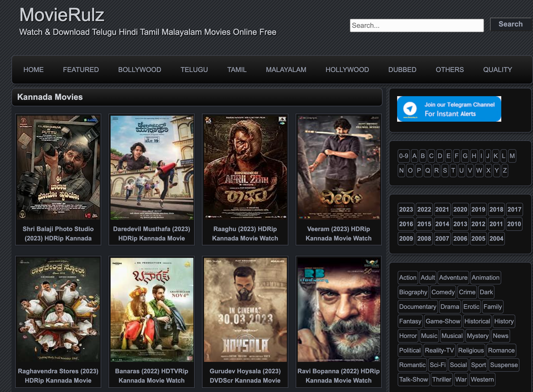Choose the Talk-Show genre tag
Screen dimensions: 533x392
click(413, 380)
